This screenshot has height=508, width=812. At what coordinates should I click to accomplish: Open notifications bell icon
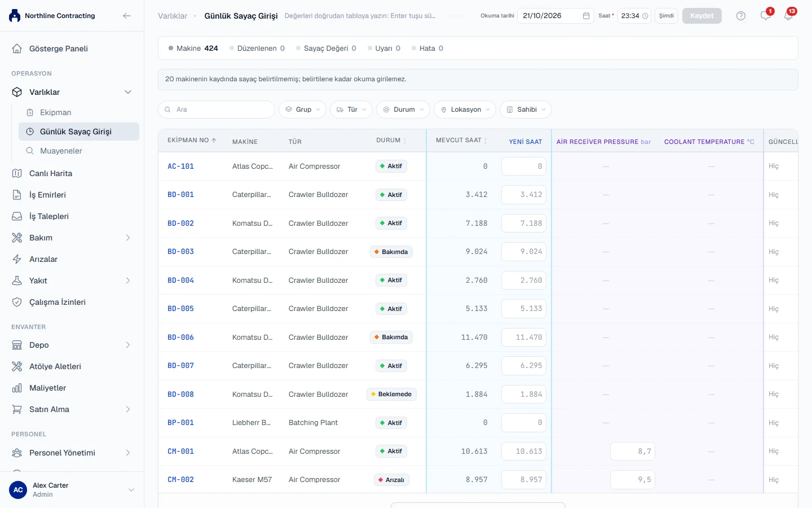tap(788, 16)
